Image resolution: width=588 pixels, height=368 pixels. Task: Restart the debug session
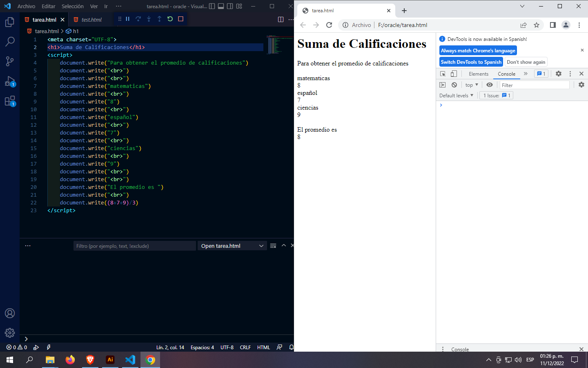[x=170, y=19]
